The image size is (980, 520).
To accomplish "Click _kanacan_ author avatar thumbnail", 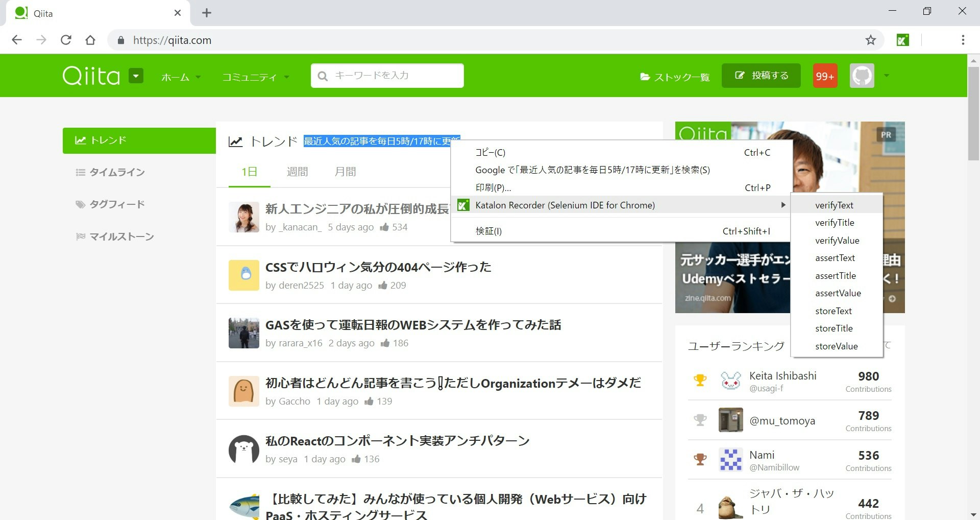I will [x=244, y=217].
